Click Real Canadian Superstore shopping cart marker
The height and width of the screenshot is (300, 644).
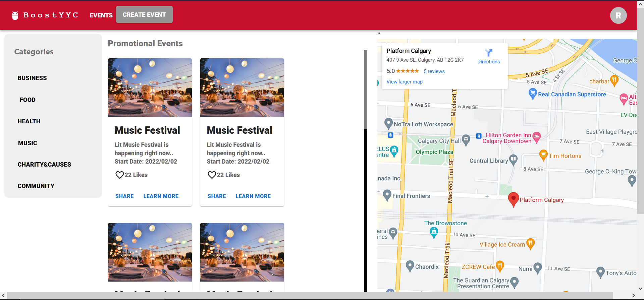coord(532,94)
